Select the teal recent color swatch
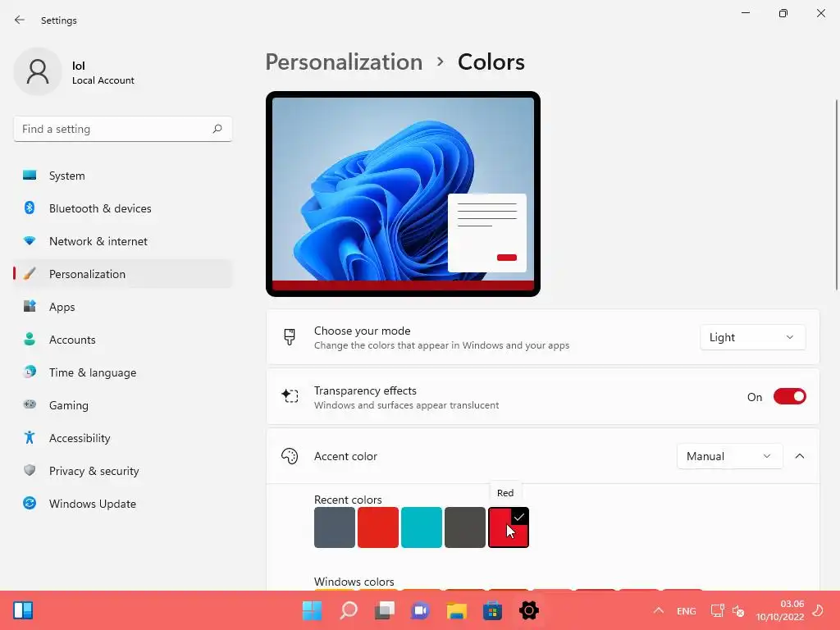Viewport: 840px width, 630px height. tap(421, 527)
